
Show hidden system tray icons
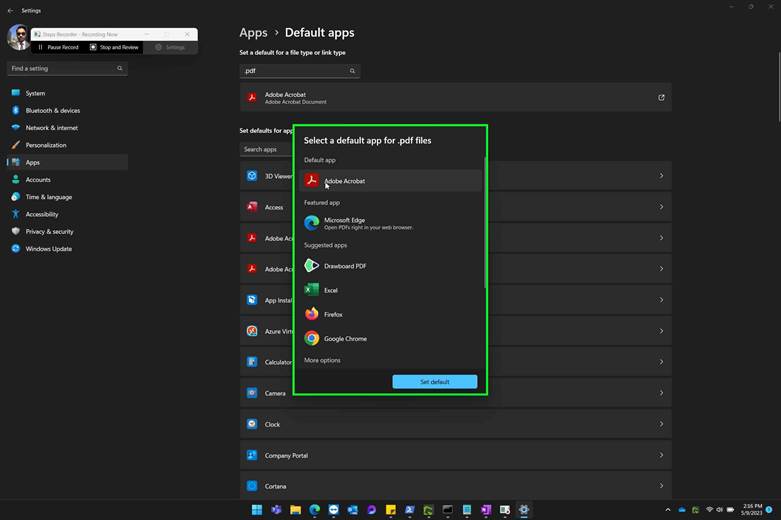[x=667, y=510]
